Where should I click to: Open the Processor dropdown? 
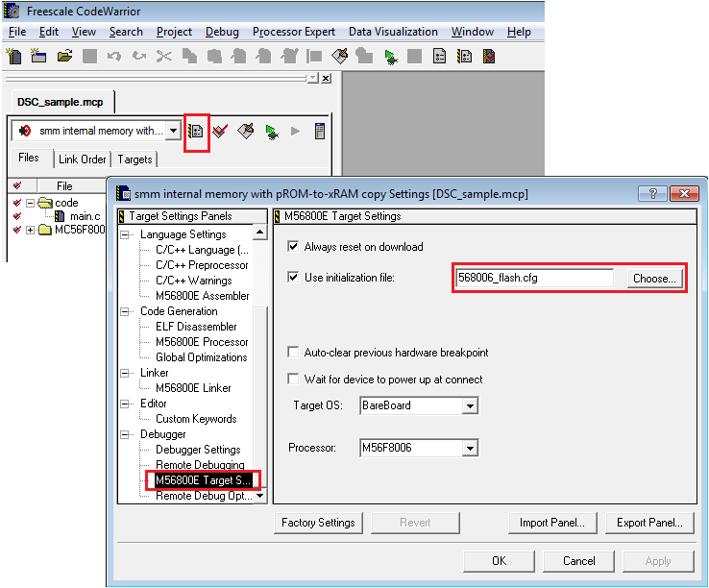pyautogui.click(x=470, y=449)
